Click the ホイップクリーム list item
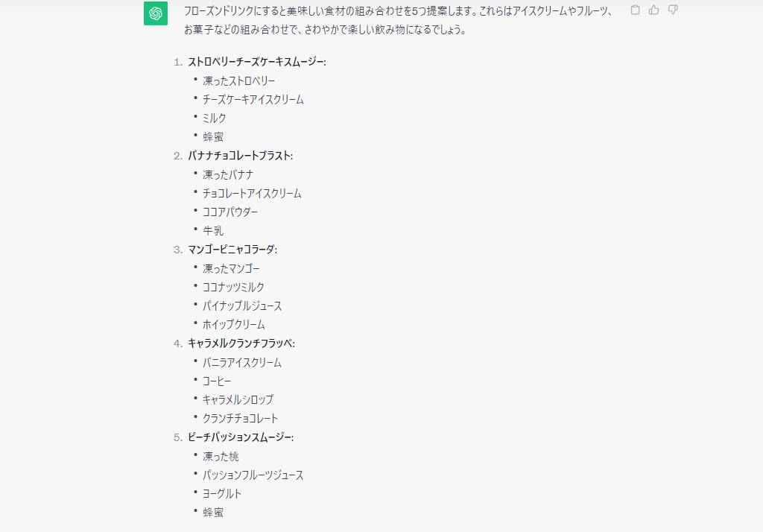This screenshot has height=532, width=763. pos(233,325)
